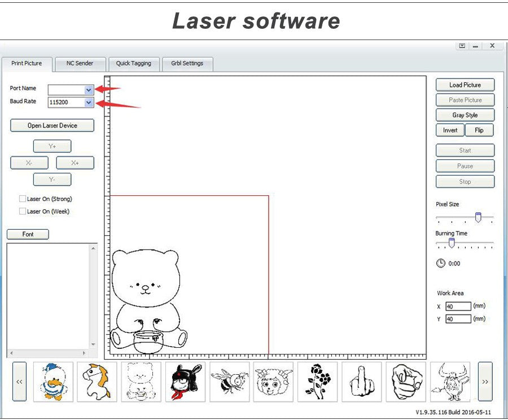Image resolution: width=508 pixels, height=420 pixels.
Task: Switch to the NC Sender tab
Action: click(x=80, y=63)
